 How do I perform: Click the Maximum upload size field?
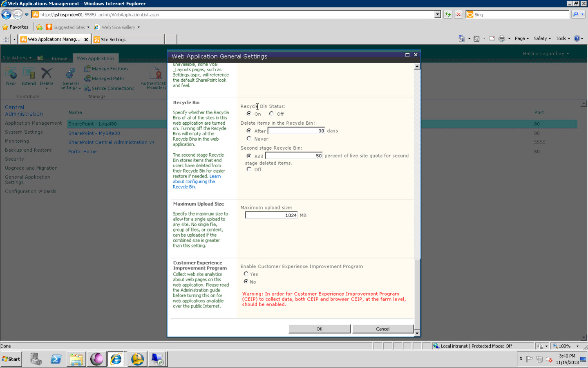coord(271,215)
